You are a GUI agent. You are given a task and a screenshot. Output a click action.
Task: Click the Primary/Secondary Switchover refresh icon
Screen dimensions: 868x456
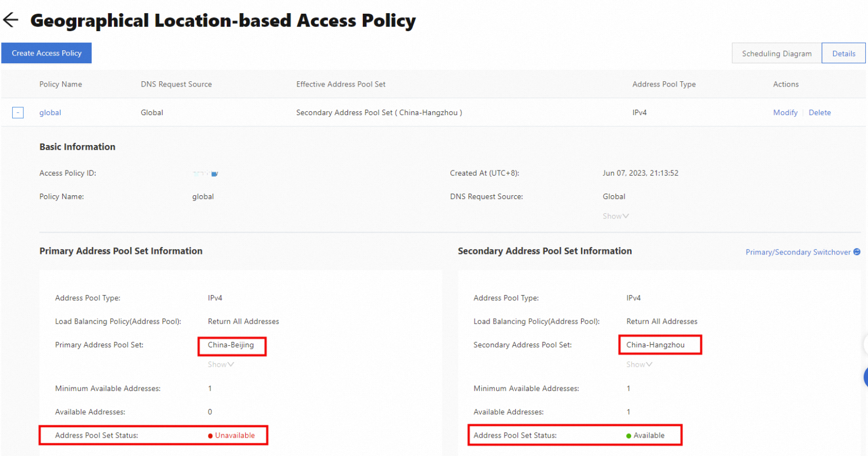point(857,252)
